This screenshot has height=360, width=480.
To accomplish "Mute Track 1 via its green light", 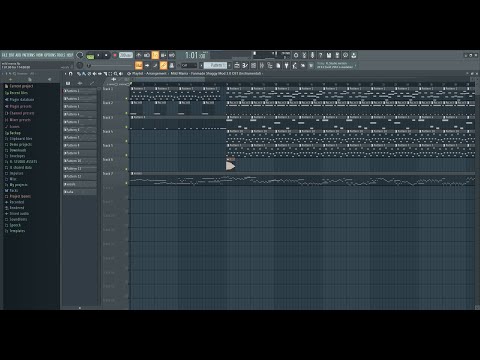I will [x=126, y=99].
